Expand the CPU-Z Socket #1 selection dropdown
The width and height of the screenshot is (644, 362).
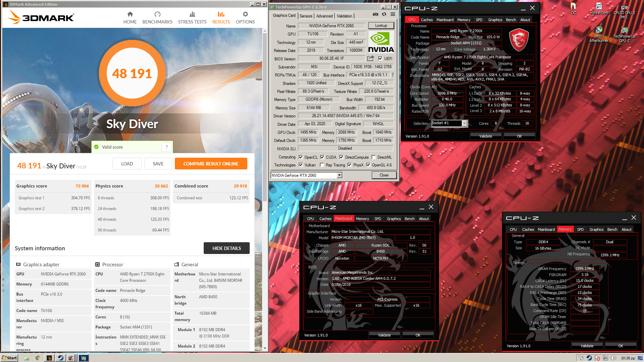click(464, 123)
